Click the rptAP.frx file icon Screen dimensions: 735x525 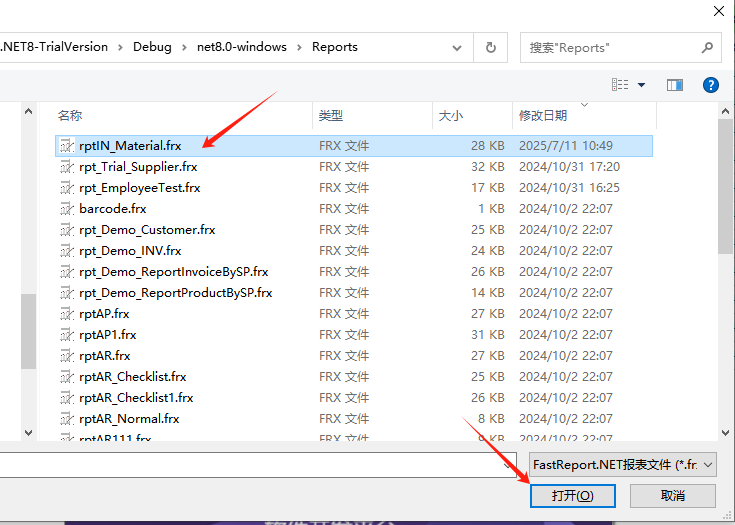click(x=67, y=314)
